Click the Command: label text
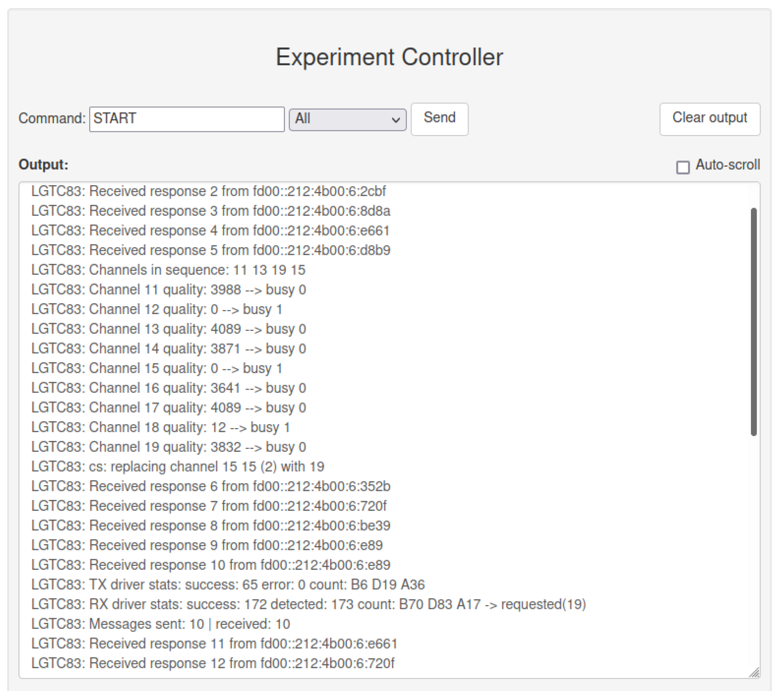Screen dimensions: 779x700 click(x=52, y=119)
